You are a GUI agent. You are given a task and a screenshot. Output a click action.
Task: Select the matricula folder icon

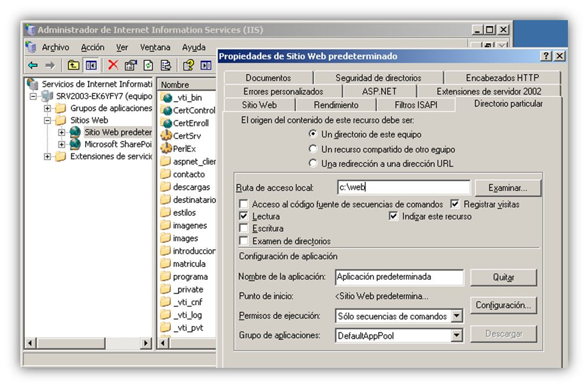[x=165, y=263]
